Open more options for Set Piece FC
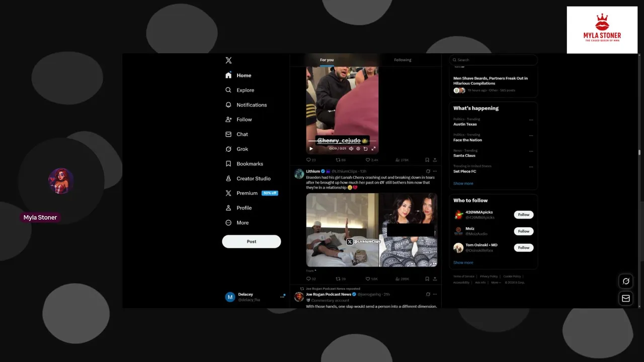This screenshot has height=362, width=644. point(531,167)
